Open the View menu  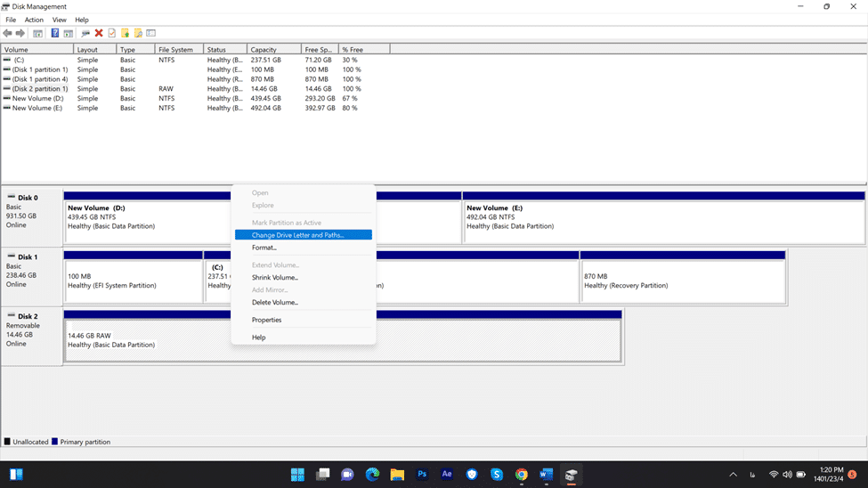pyautogui.click(x=60, y=20)
